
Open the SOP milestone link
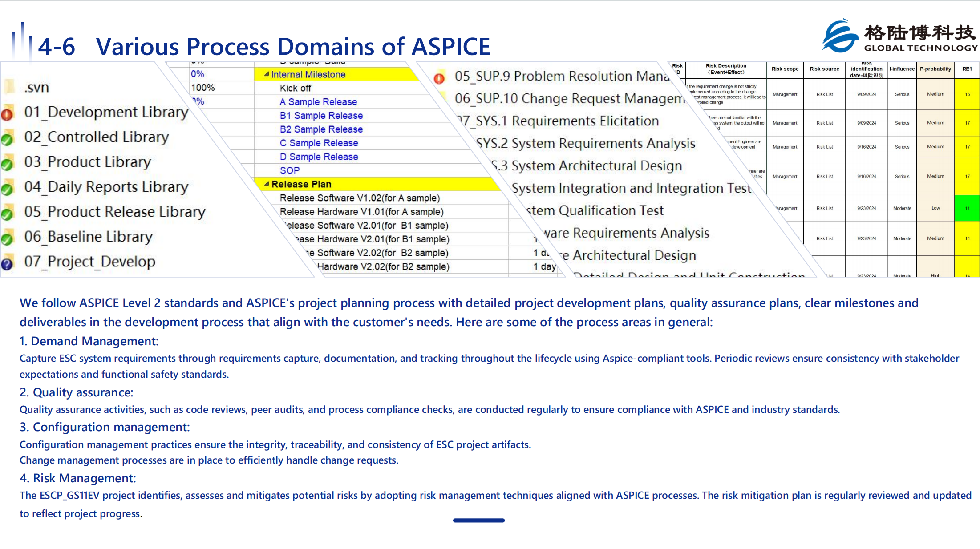point(290,170)
